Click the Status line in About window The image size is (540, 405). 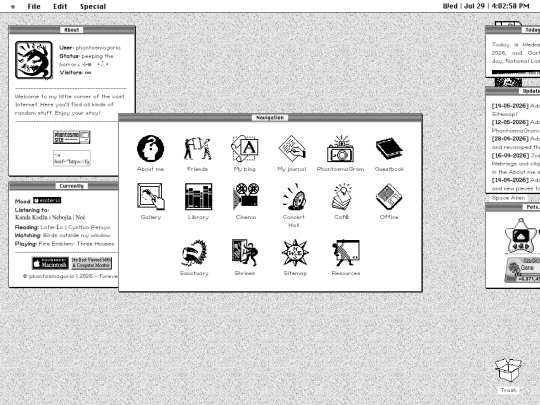(86, 60)
